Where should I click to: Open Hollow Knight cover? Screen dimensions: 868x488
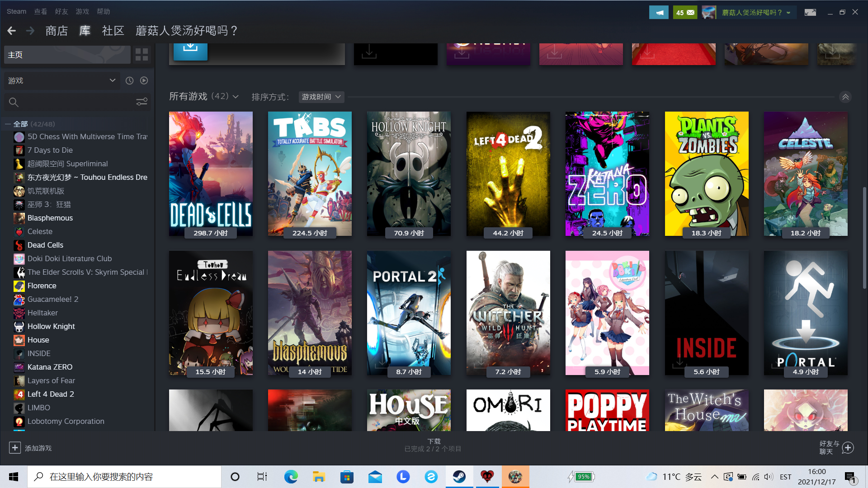(409, 174)
